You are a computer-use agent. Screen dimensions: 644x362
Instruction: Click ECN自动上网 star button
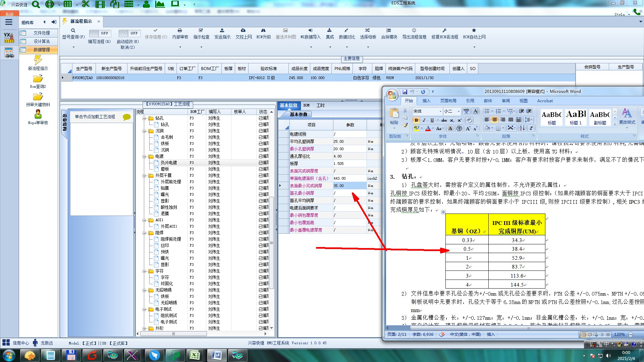pyautogui.click(x=474, y=34)
